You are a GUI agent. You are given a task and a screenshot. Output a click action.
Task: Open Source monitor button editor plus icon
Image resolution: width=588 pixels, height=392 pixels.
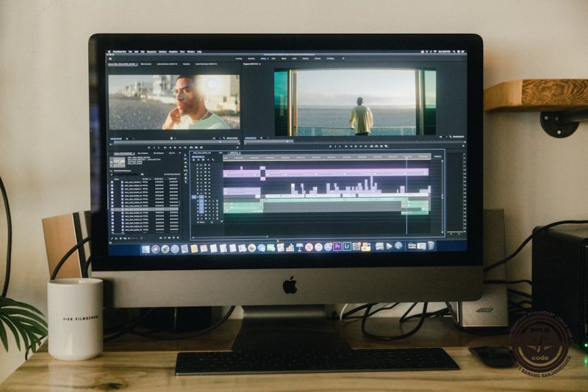point(237,147)
